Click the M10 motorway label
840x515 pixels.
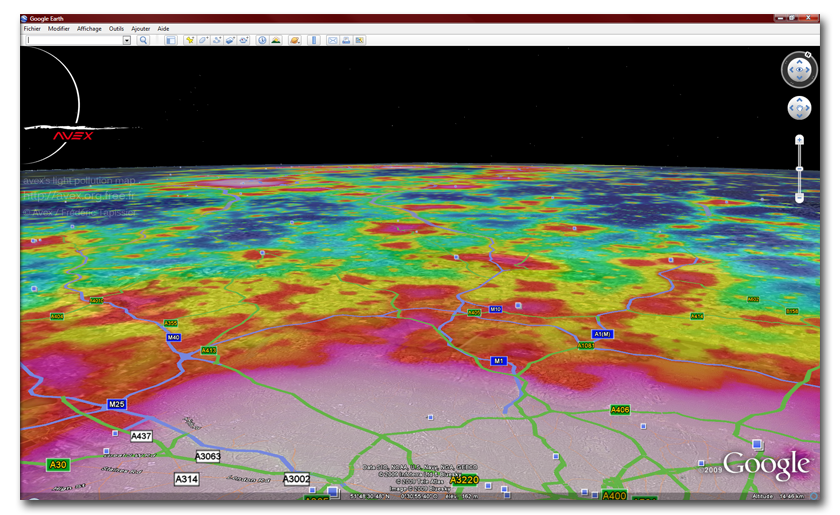click(496, 309)
